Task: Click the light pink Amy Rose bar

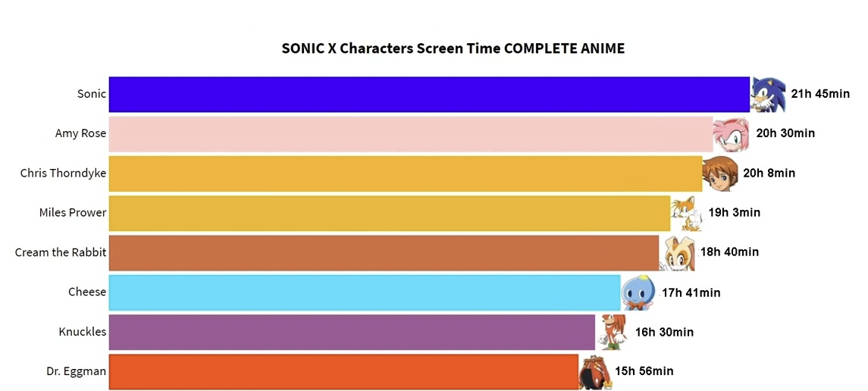Action: (x=409, y=134)
